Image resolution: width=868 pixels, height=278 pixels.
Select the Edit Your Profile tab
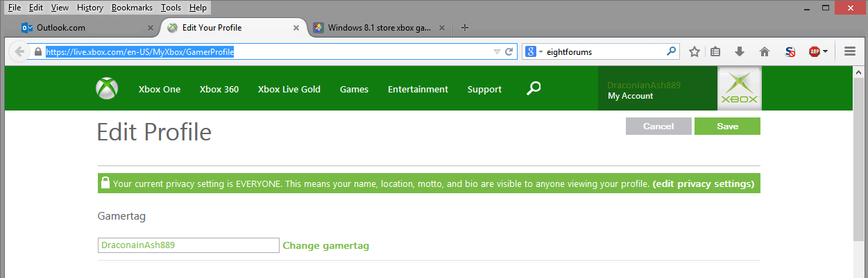[232, 28]
